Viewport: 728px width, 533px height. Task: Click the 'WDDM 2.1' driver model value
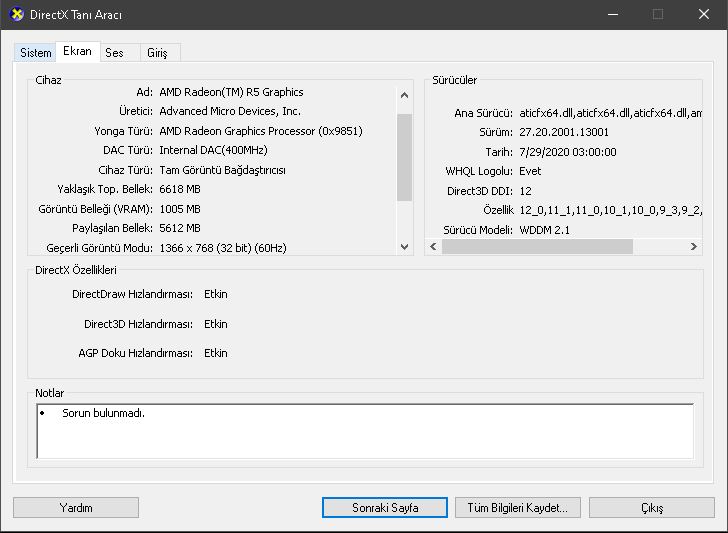click(x=544, y=230)
